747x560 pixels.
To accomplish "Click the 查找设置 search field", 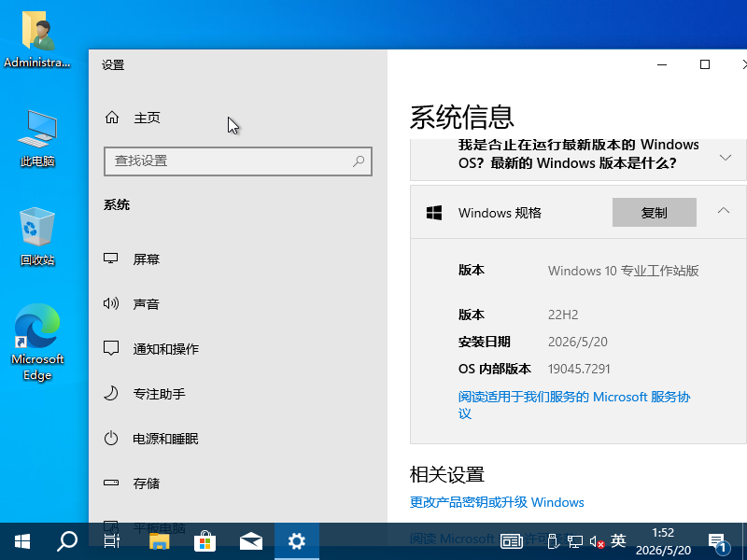I will click(238, 161).
